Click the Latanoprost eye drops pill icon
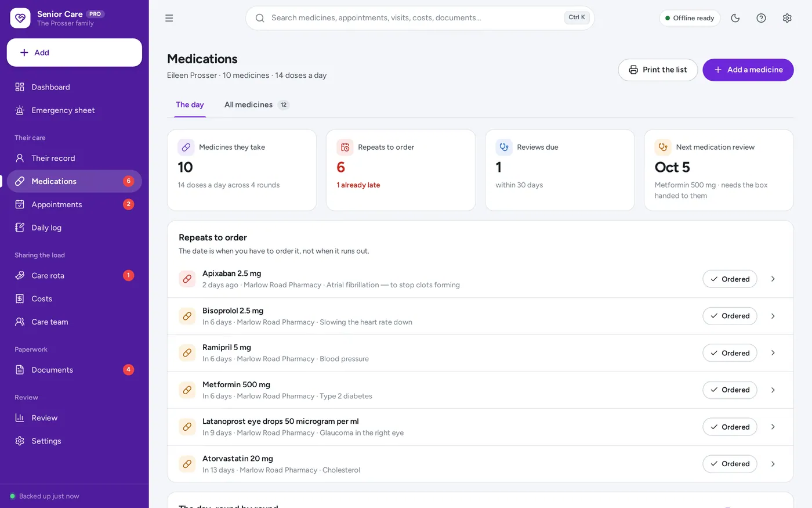Image resolution: width=812 pixels, height=508 pixels. click(187, 427)
